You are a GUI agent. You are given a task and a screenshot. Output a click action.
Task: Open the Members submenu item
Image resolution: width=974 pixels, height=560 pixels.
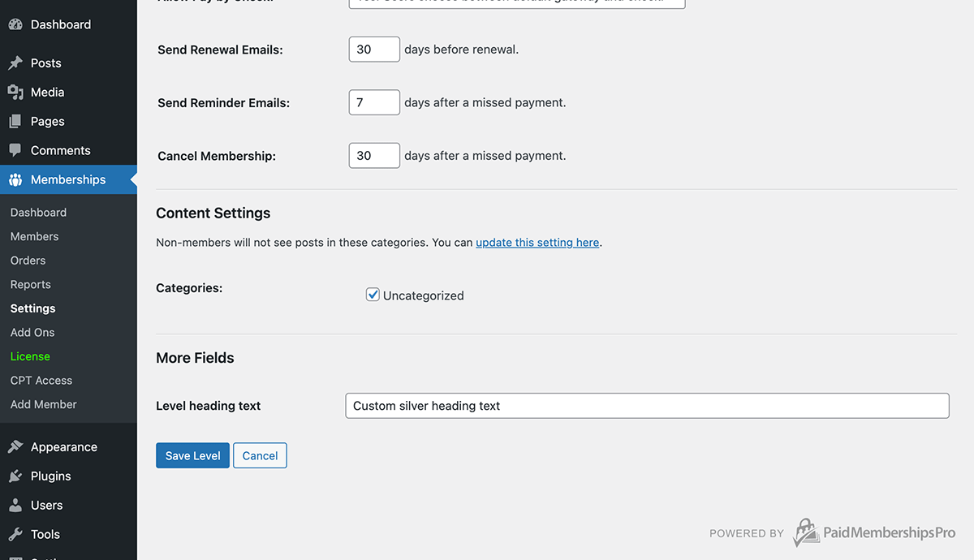(34, 237)
